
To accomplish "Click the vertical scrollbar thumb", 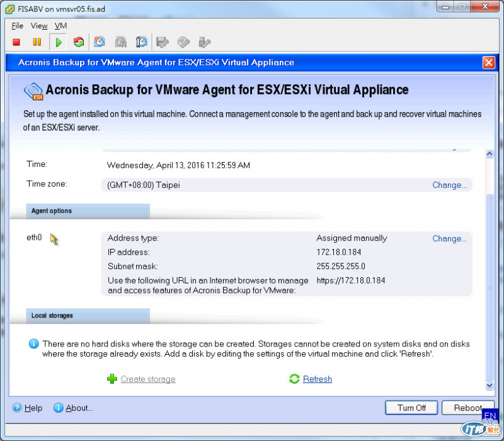I will coord(490,287).
